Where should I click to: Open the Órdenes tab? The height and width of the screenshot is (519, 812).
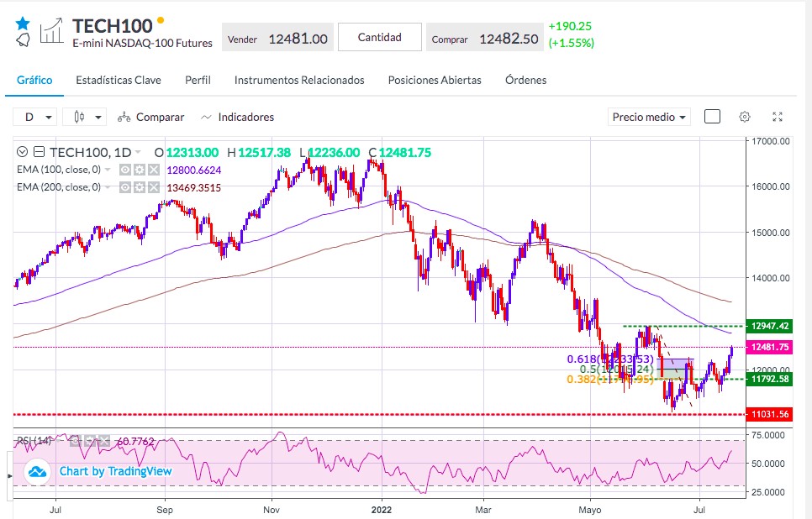tap(525, 81)
